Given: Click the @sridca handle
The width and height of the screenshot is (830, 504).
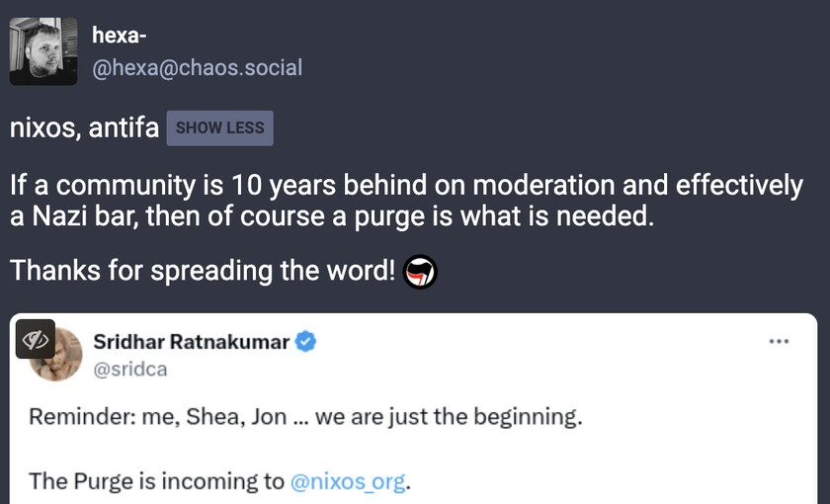Looking at the screenshot, I should click(130, 369).
